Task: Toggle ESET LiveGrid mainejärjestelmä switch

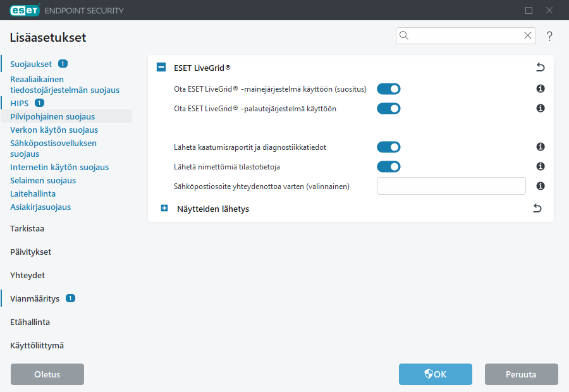Action: point(389,89)
